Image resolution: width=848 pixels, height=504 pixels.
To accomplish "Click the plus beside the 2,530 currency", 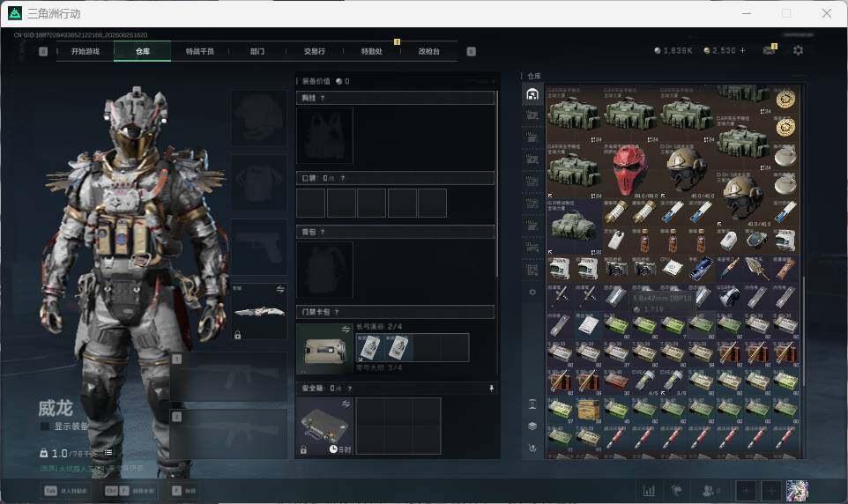I will coord(742,50).
